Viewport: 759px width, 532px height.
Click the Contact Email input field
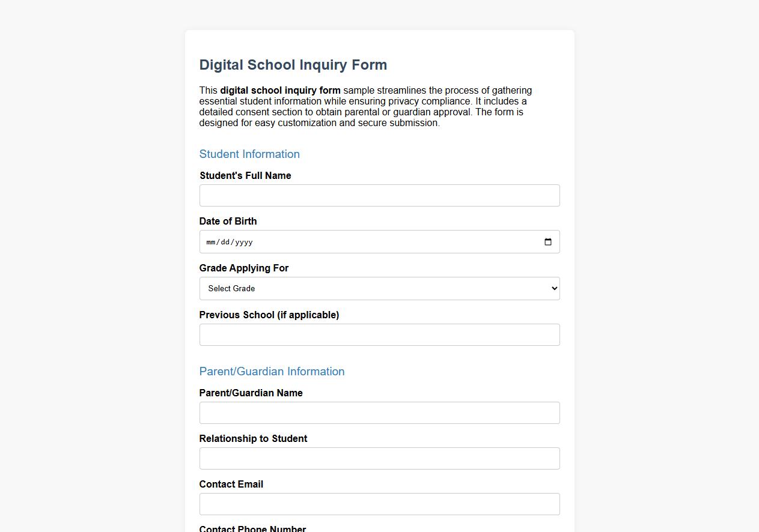click(x=379, y=504)
